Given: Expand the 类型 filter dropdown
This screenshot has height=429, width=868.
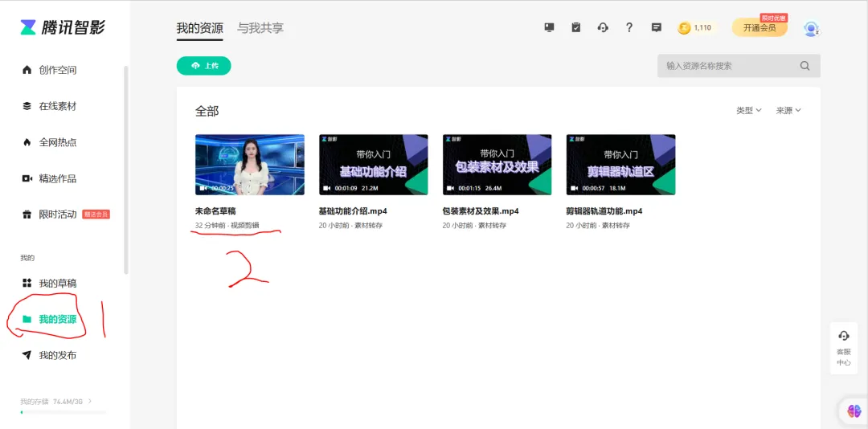Looking at the screenshot, I should (748, 111).
